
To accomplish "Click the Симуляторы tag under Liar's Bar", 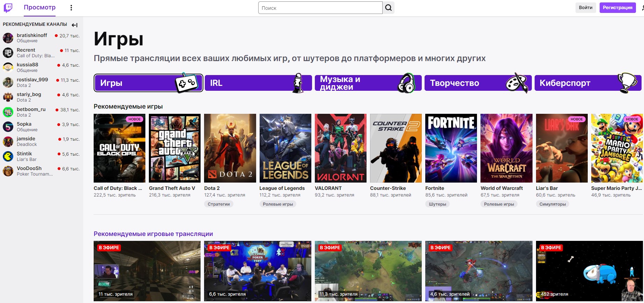I will [x=552, y=204].
